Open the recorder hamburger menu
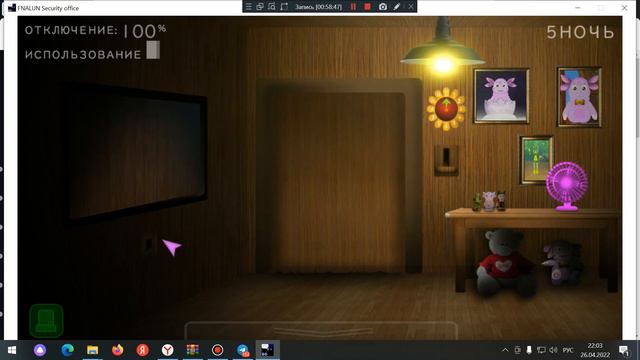This screenshot has height=360, width=640. coord(248,7)
